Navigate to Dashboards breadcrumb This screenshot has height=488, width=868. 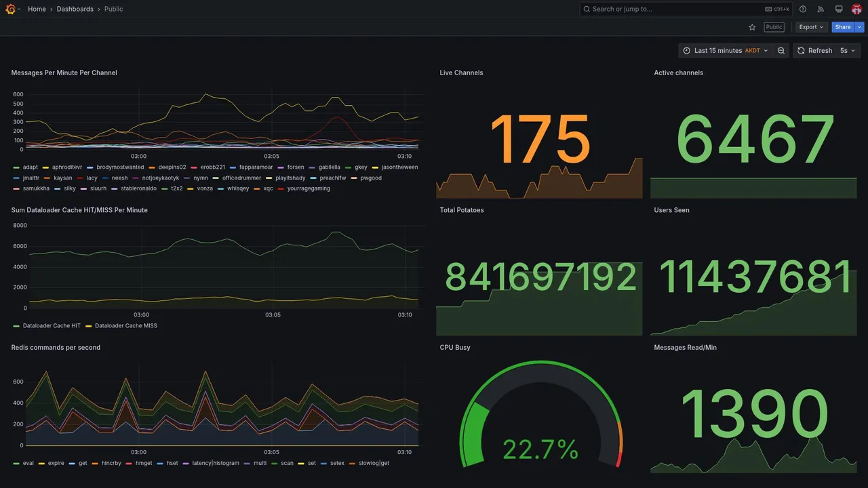pos(75,9)
